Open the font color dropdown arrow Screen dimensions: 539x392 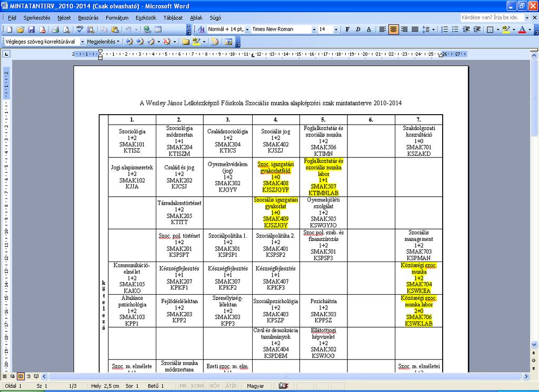coord(530,29)
